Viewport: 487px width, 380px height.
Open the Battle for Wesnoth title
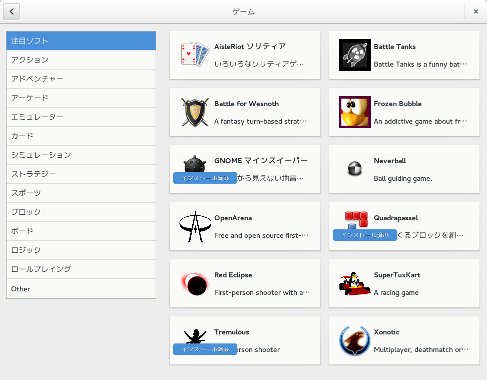click(x=247, y=104)
